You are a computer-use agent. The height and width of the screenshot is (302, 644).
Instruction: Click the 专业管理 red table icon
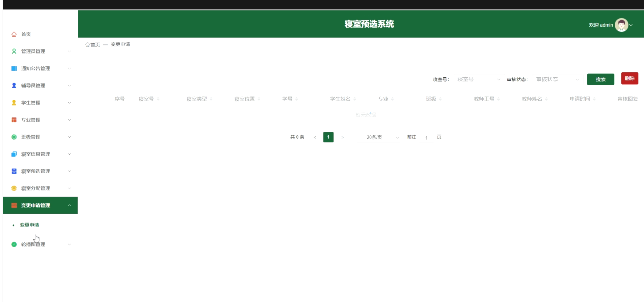[14, 120]
